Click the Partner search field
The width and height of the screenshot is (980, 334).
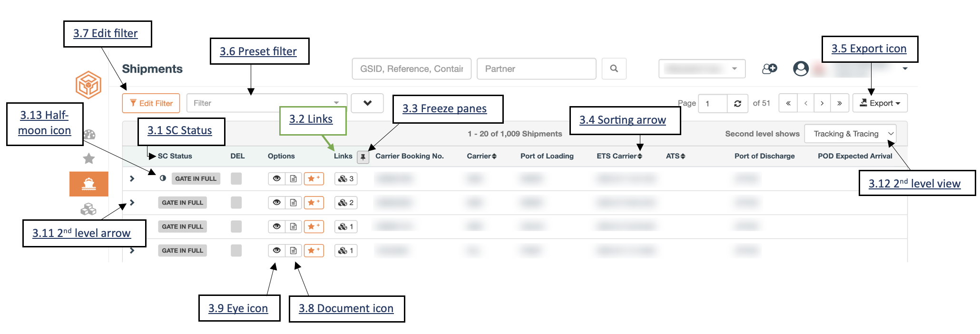537,69
